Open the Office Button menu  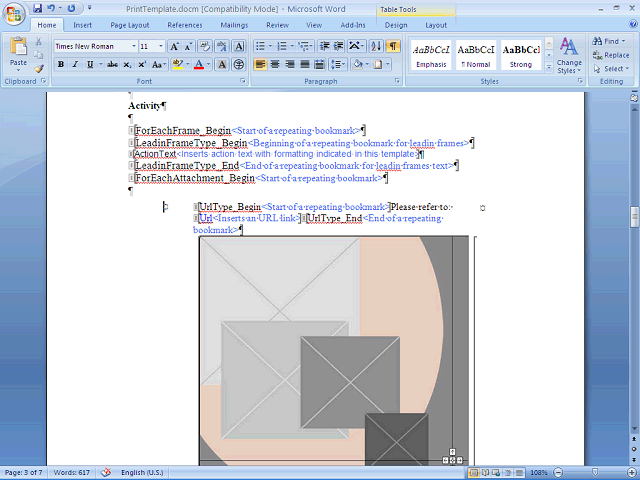coord(14,14)
